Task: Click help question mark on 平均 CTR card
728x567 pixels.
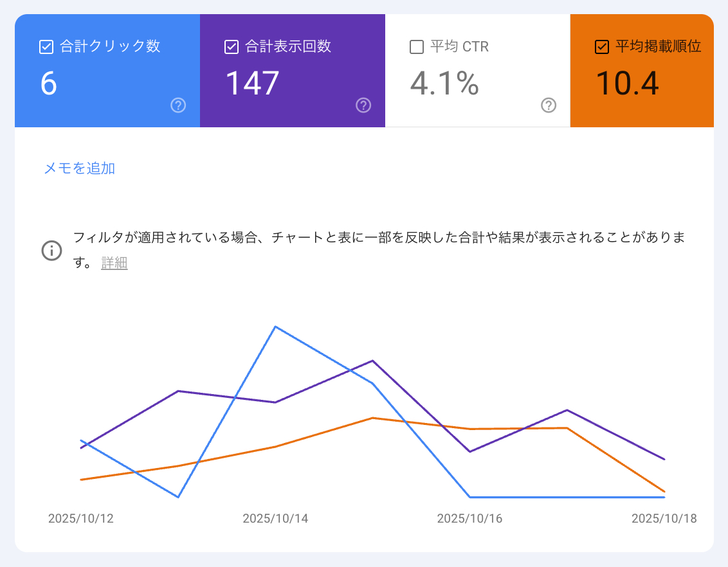Action: (548, 105)
